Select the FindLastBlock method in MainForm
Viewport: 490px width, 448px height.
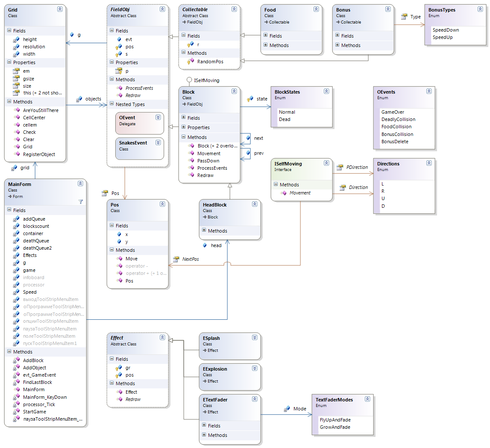pyautogui.click(x=38, y=382)
